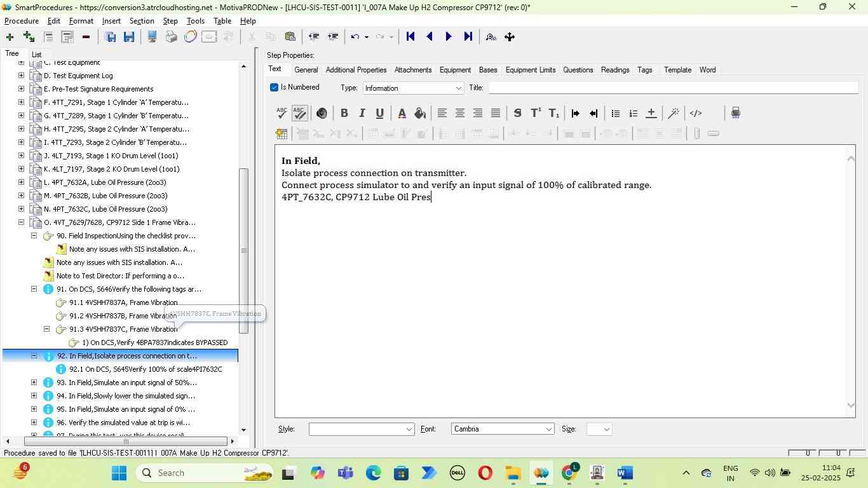Click the Title input field
This screenshot has height=488, width=868.
tap(673, 88)
